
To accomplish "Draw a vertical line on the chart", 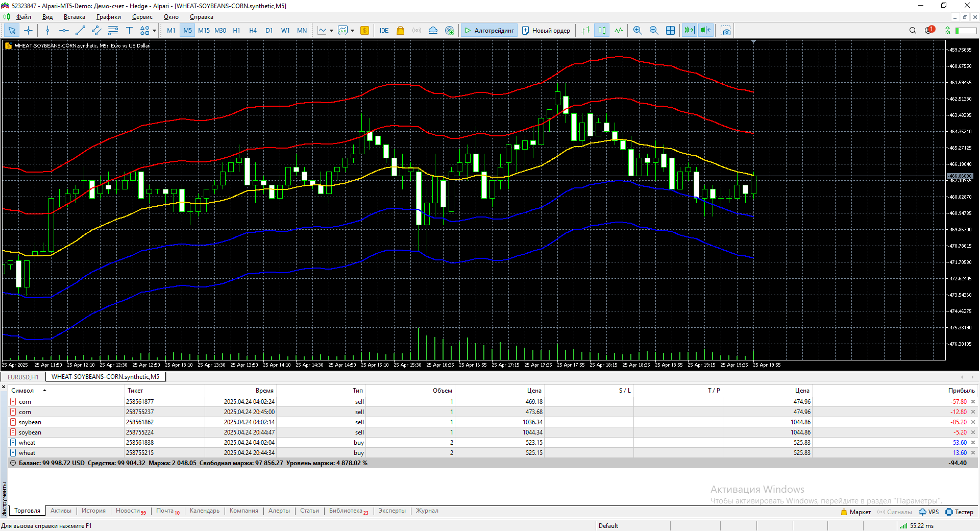I will click(47, 31).
